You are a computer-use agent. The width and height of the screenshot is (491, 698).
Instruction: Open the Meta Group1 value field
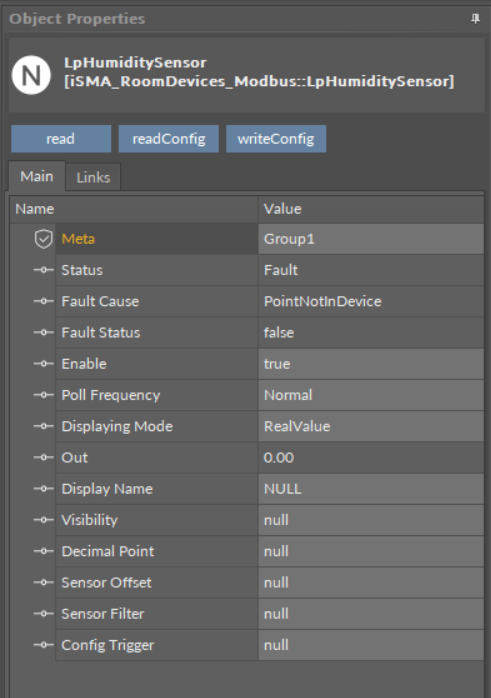[x=371, y=239]
